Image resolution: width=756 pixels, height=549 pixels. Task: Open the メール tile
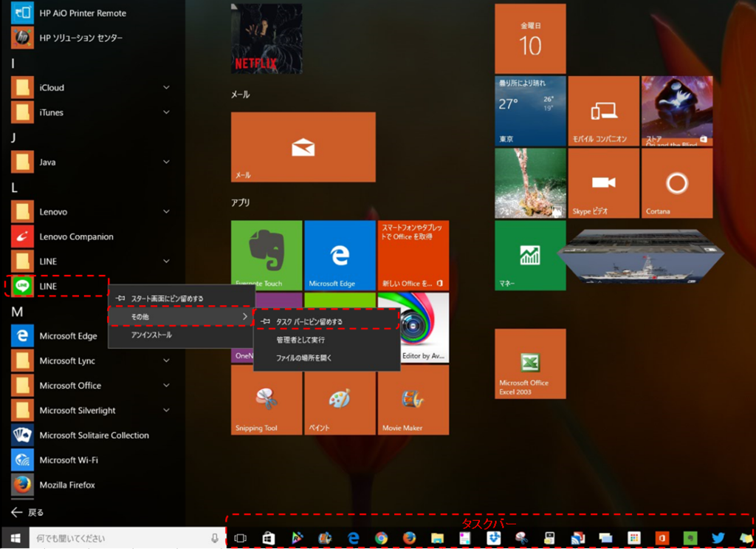(x=303, y=147)
